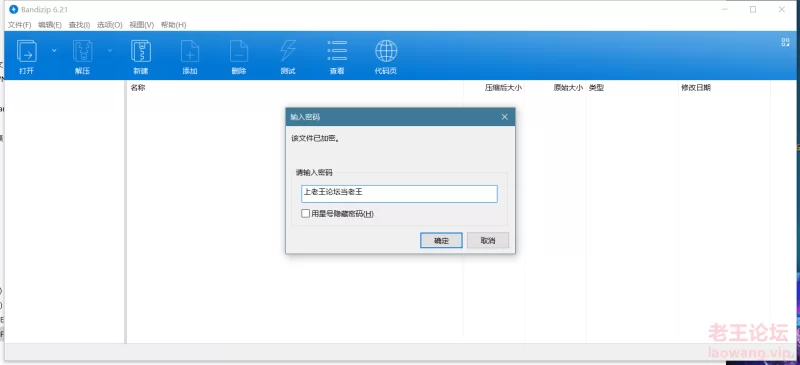Screen dimensions: 800x365
Task: Cancel the password dialog with 取消
Action: 488,240
